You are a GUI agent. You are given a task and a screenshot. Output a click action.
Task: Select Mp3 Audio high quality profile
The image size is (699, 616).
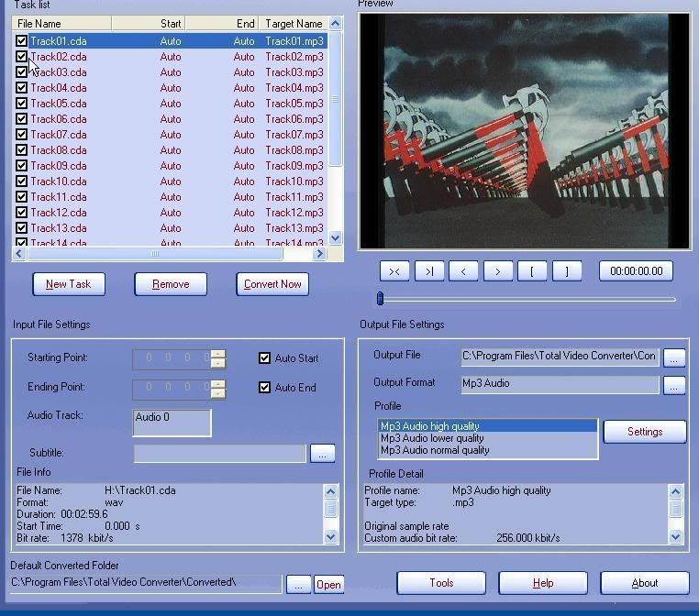(487, 426)
